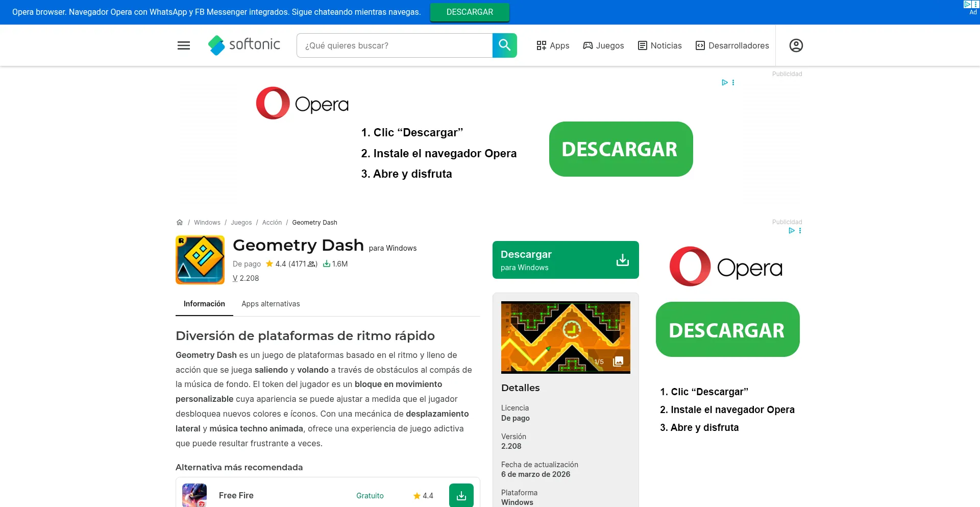This screenshot has height=507, width=980.
Task: Open the Noticias navigation item
Action: (659, 45)
